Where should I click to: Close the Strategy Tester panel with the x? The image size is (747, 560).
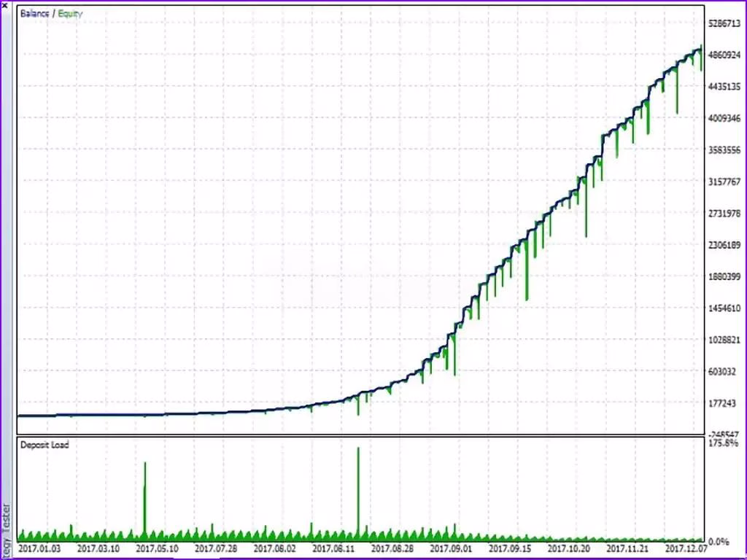pyautogui.click(x=4, y=4)
